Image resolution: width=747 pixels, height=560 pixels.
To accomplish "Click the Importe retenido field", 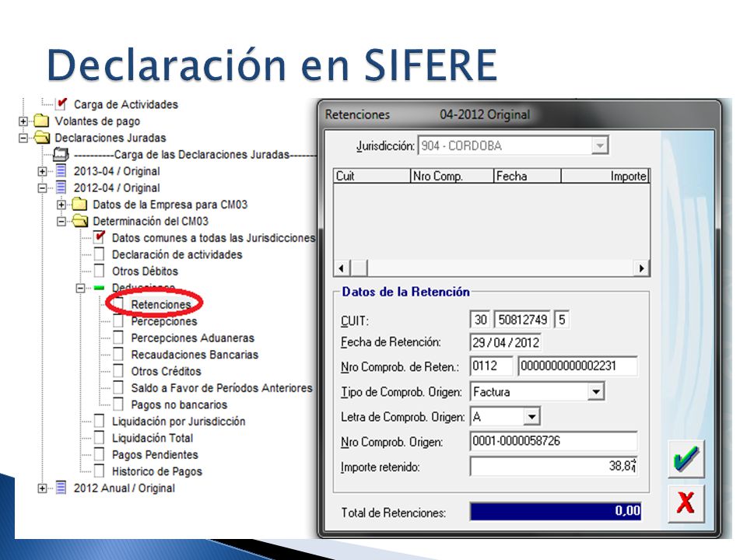I will click(553, 466).
